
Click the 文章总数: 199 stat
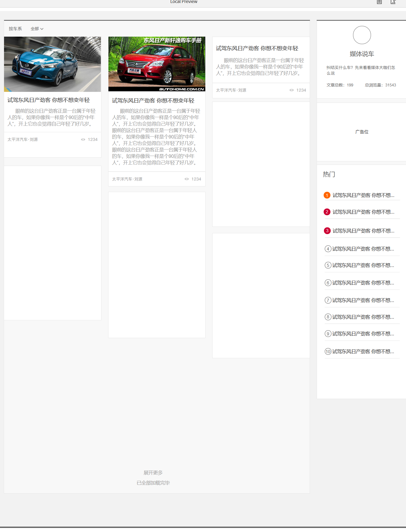[x=340, y=85]
